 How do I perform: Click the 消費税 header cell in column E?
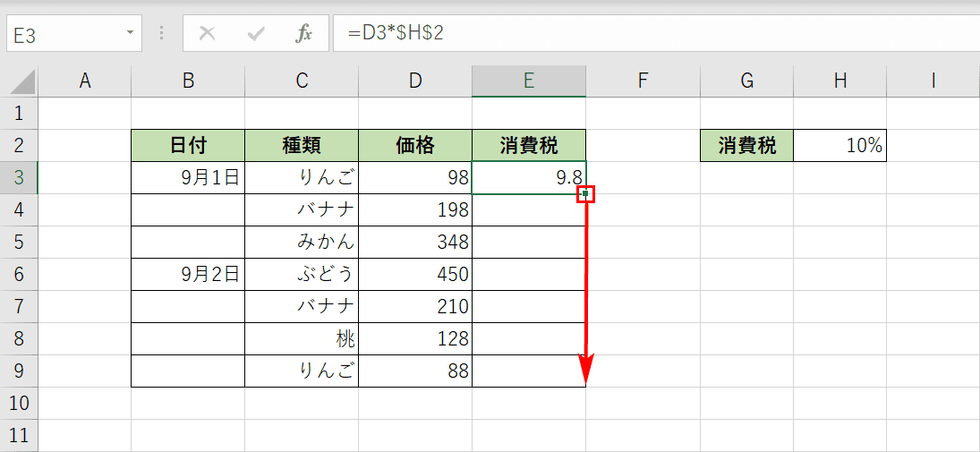click(529, 146)
